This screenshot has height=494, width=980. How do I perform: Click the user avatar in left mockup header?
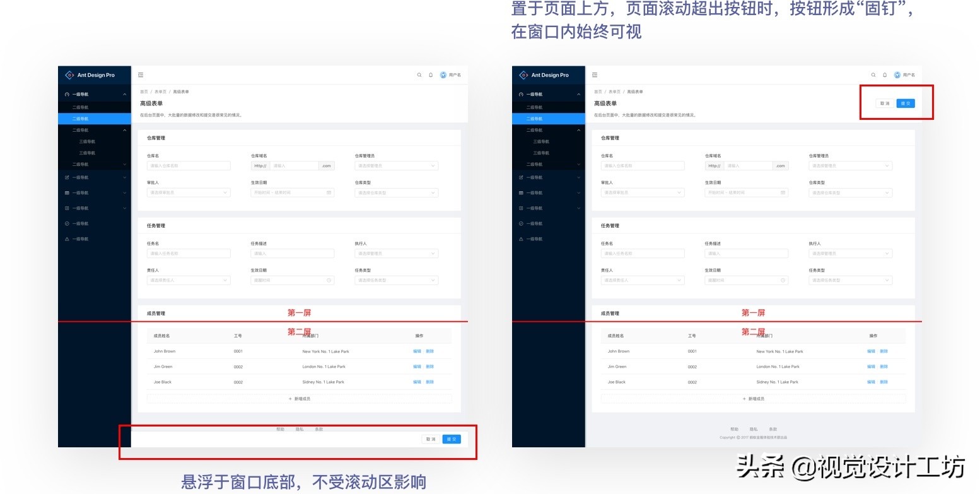coord(443,75)
